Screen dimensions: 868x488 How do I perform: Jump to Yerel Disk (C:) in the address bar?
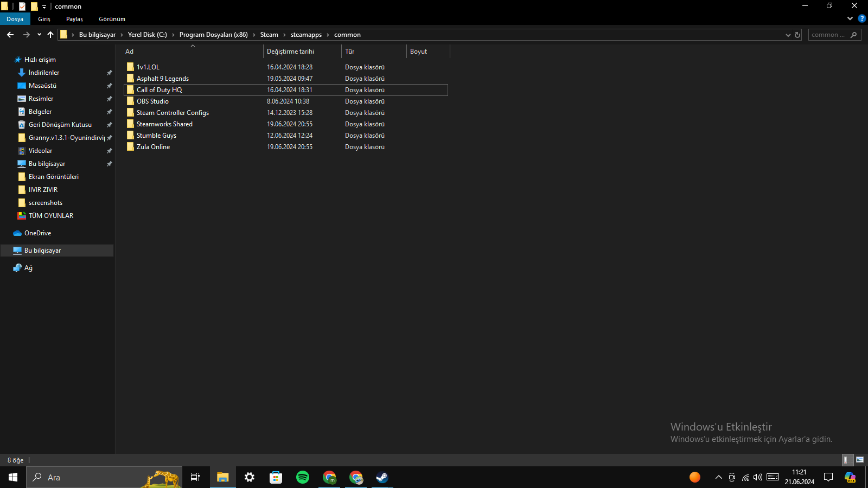click(x=148, y=35)
